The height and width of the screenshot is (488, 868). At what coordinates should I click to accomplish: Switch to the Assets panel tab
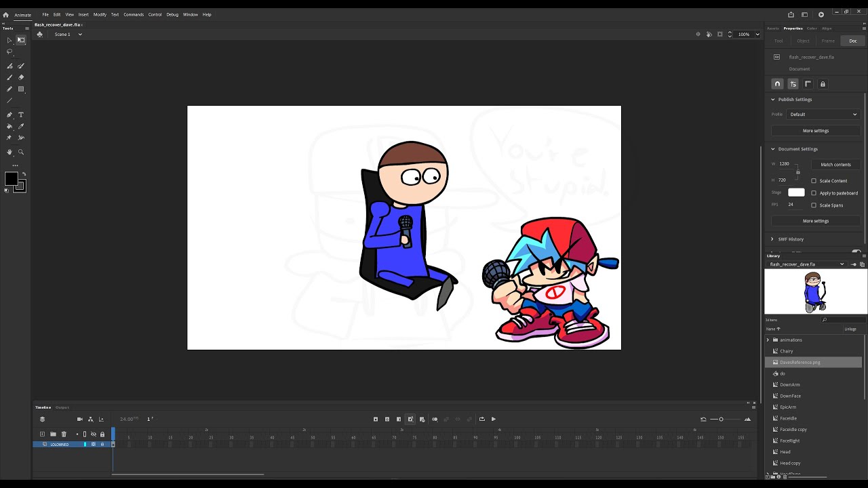[773, 28]
